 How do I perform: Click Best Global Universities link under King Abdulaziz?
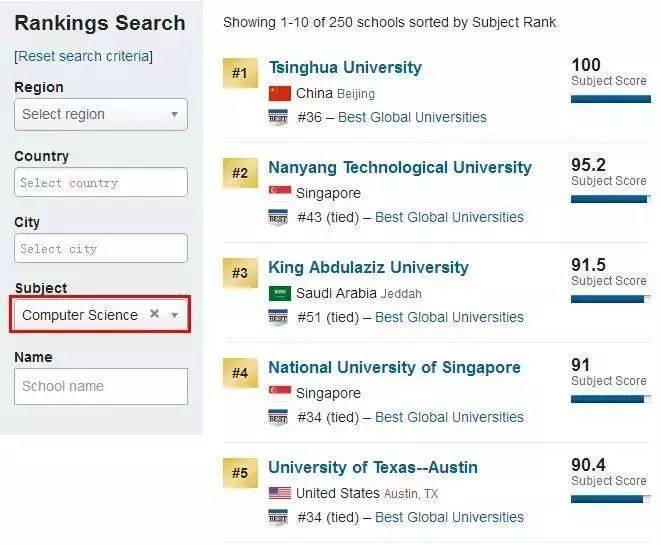coord(449,317)
